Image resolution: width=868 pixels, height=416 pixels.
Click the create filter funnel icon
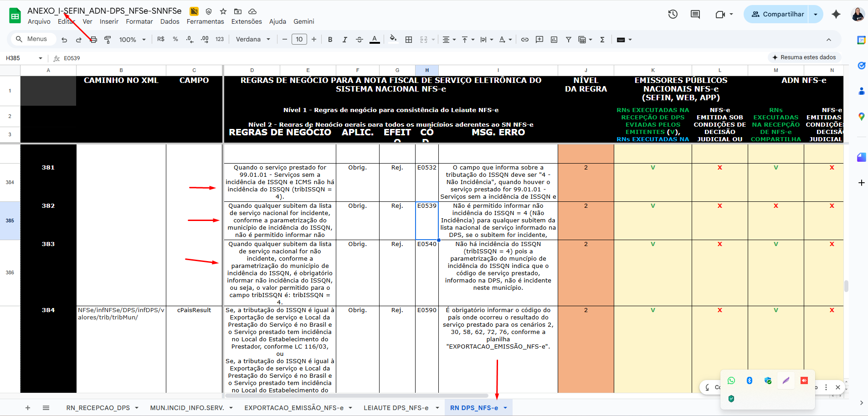click(569, 40)
